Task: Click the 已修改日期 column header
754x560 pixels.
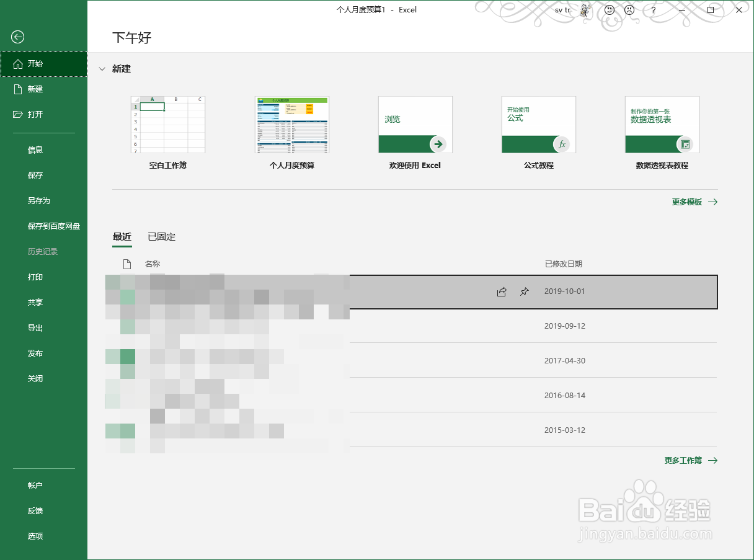Action: [564, 264]
